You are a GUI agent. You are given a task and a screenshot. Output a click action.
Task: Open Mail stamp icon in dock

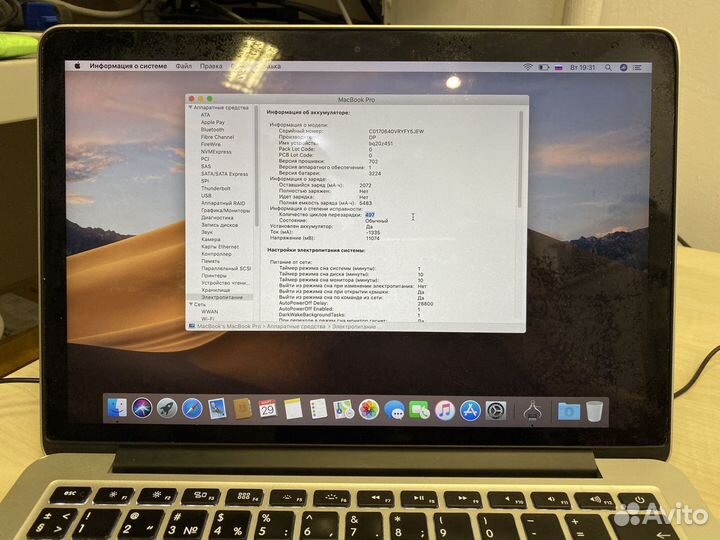pos(217,409)
